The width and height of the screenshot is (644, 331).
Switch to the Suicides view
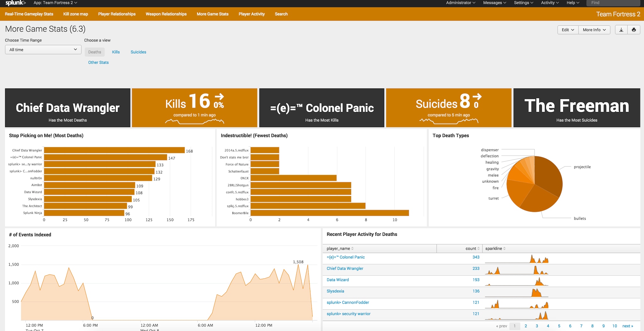point(138,52)
